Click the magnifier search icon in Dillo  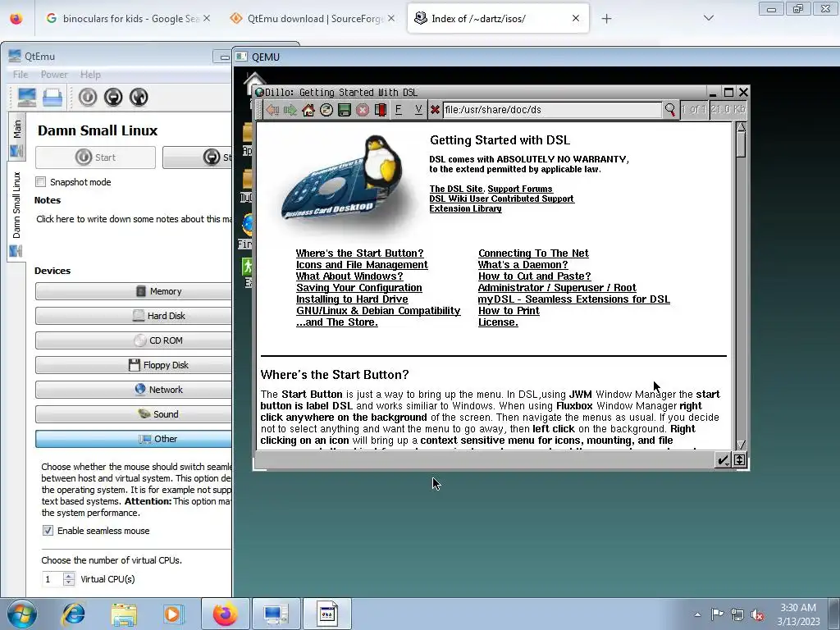point(670,110)
